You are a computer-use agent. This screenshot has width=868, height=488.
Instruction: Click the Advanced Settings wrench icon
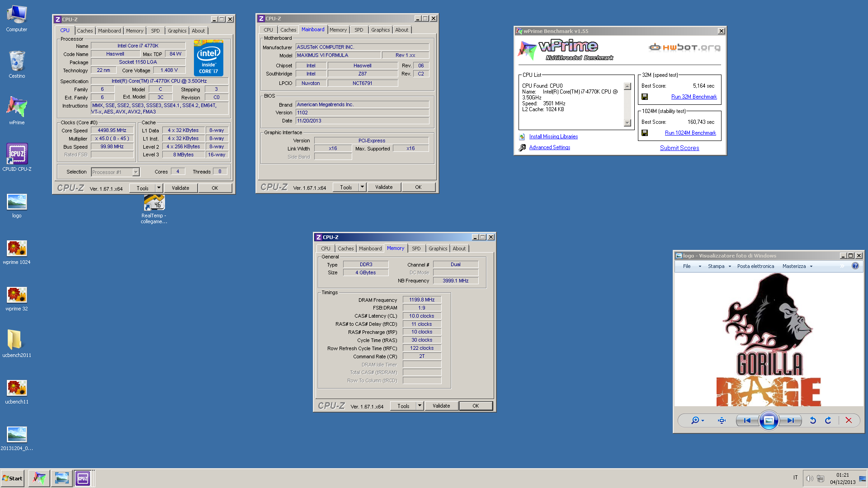[522, 147]
